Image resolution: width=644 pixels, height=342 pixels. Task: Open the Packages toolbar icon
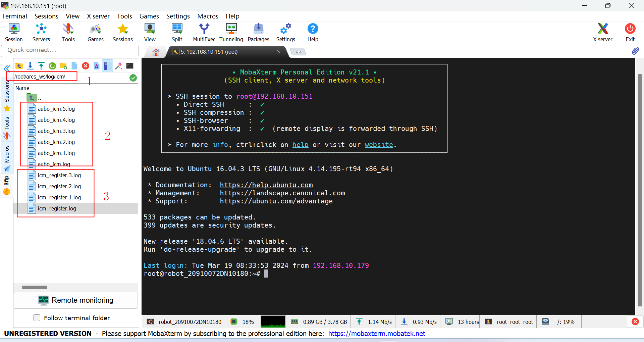[x=258, y=33]
